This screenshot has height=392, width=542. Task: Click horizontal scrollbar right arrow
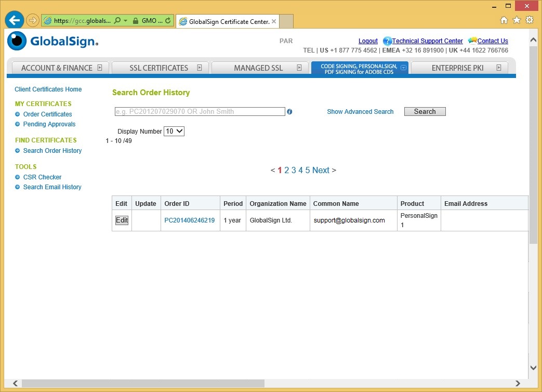tap(518, 383)
